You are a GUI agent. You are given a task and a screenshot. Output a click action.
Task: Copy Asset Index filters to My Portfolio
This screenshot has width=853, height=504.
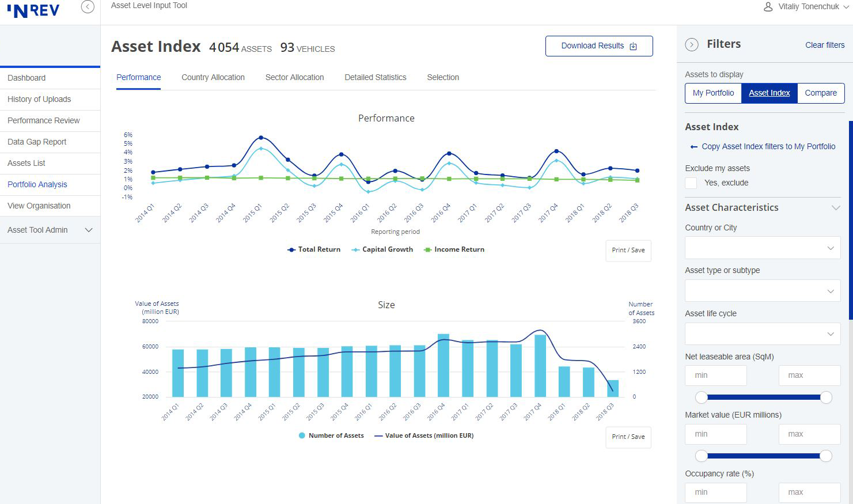click(x=762, y=146)
